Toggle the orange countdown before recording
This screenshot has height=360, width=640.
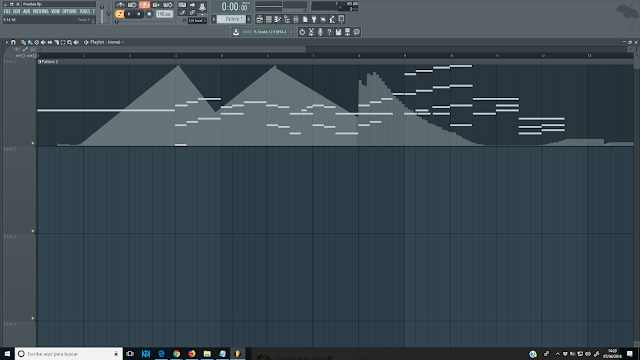tap(144, 5)
